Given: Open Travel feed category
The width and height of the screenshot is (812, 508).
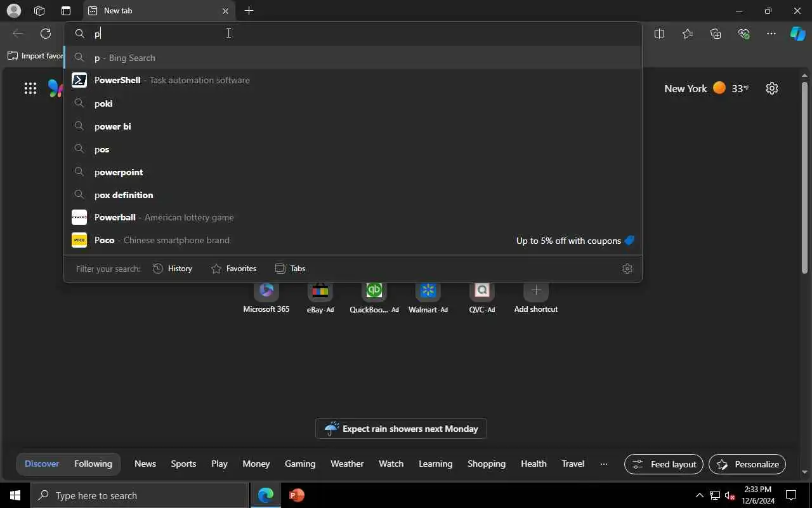Looking at the screenshot, I should (x=573, y=464).
